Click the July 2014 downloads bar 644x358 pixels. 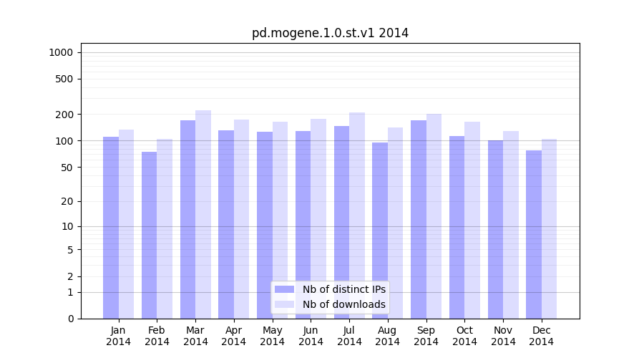point(357,215)
